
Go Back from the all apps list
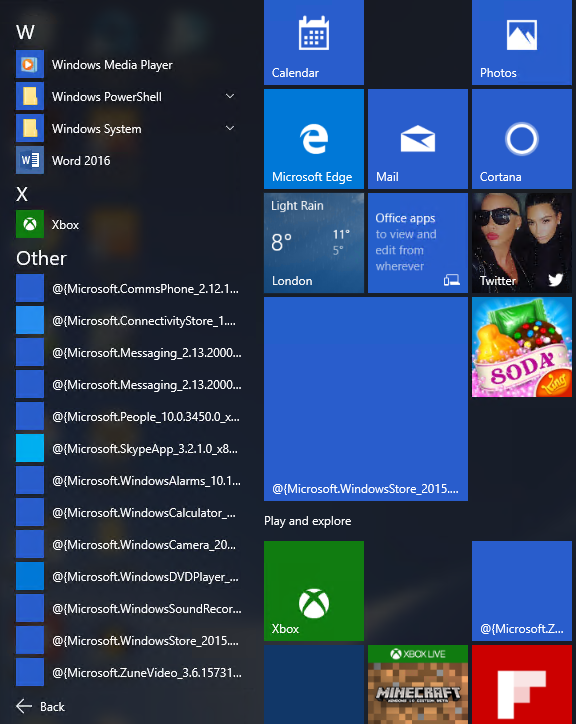[x=41, y=706]
